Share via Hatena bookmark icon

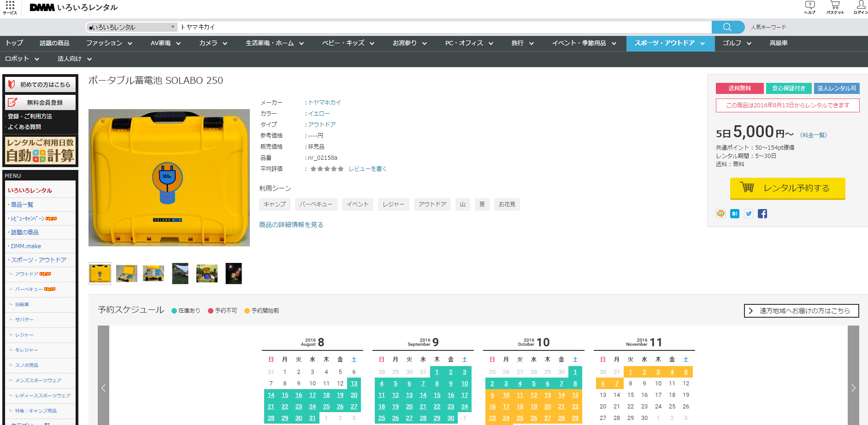pyautogui.click(x=735, y=214)
